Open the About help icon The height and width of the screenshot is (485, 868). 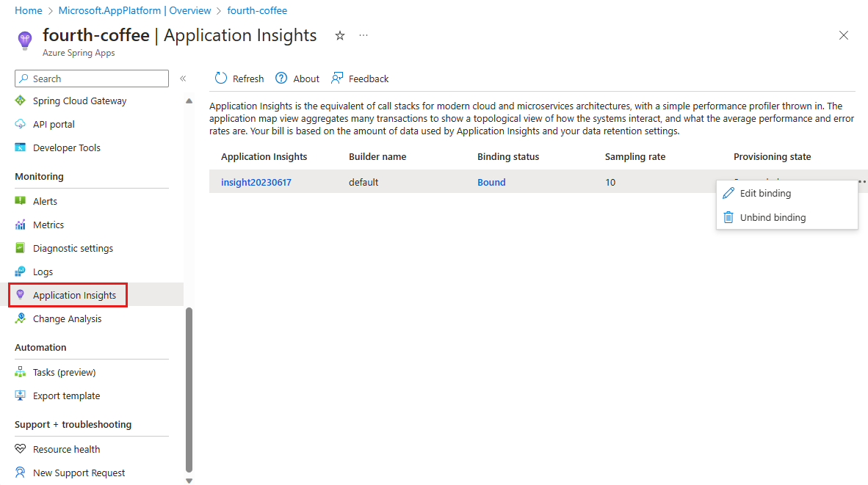(x=281, y=79)
